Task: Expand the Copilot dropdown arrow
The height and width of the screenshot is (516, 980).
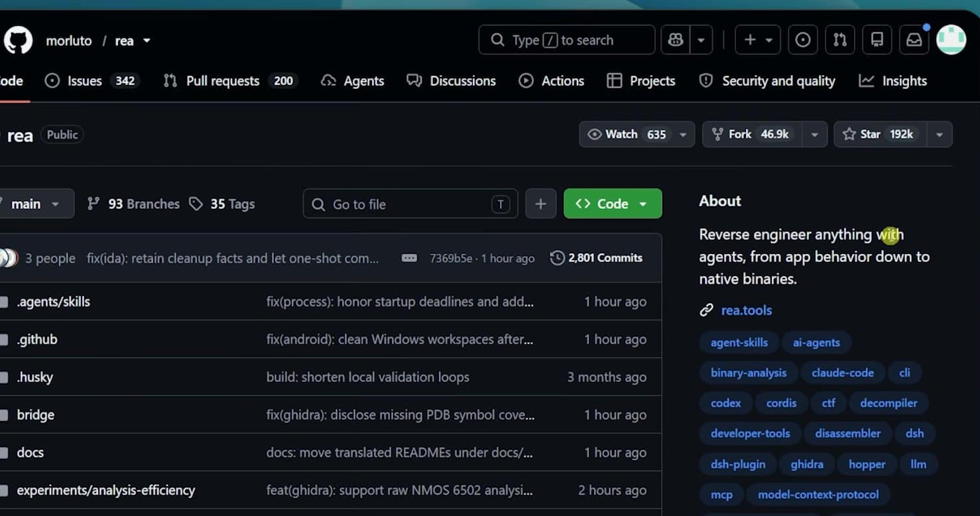Action: tap(701, 40)
